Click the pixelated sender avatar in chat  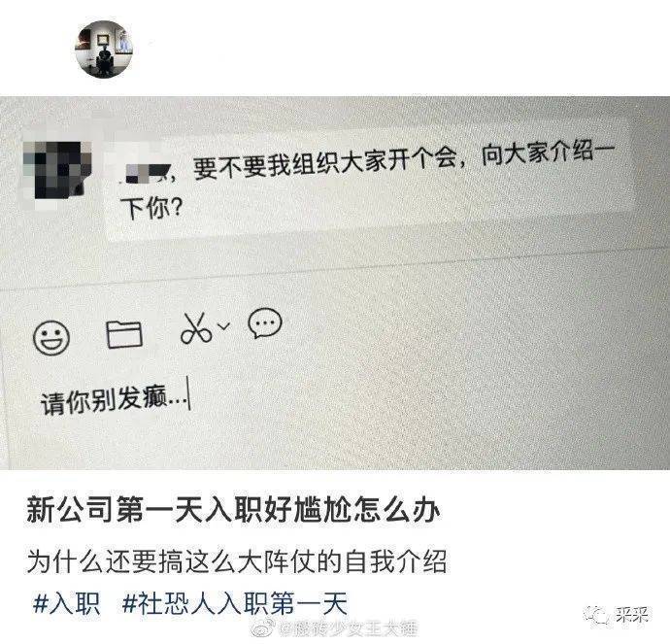point(57,176)
